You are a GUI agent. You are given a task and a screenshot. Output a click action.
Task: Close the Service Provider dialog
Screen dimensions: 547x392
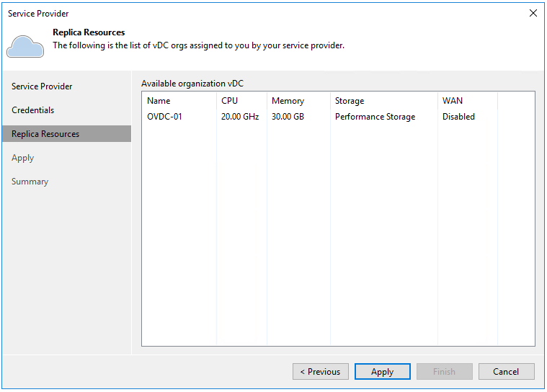coord(533,13)
